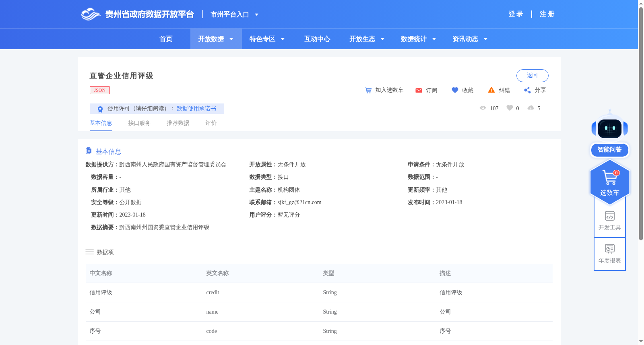Expand the 资讯动态 menu arrow
This screenshot has width=644, height=345.
(485, 39)
